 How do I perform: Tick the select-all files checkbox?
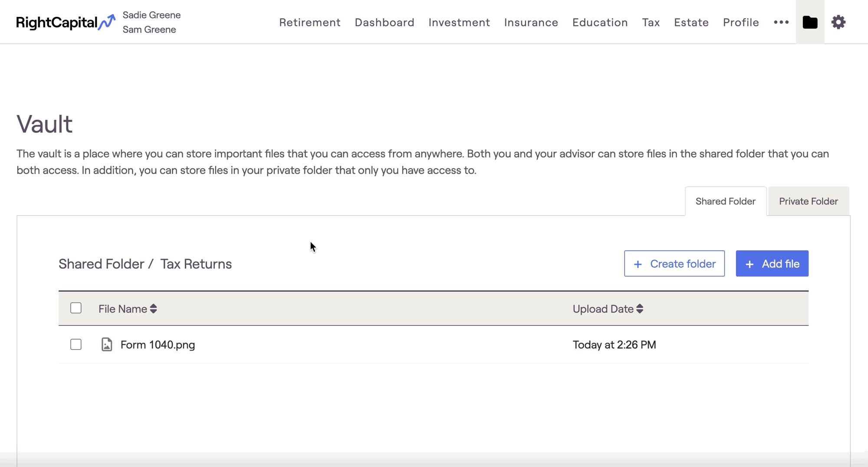pos(76,308)
